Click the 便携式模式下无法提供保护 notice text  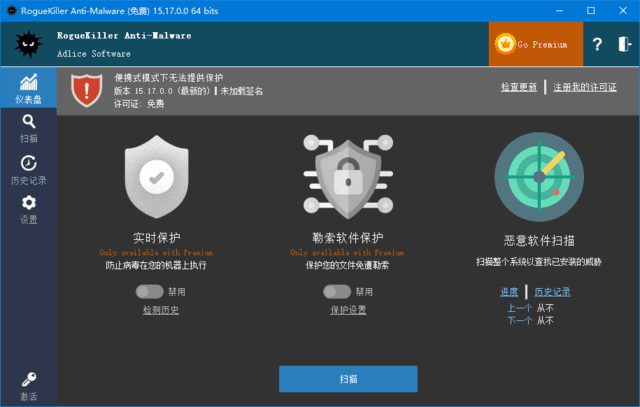point(169,78)
